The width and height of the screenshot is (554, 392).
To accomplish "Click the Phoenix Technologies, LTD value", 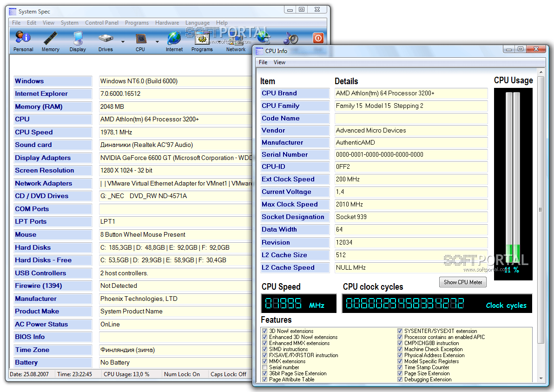I will pos(139,299).
